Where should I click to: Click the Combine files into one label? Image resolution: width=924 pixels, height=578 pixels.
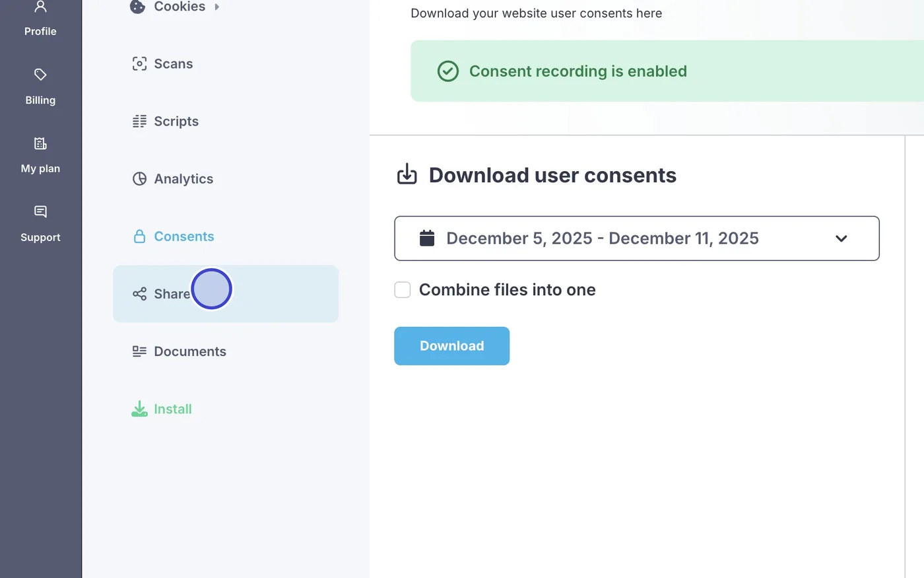[508, 290]
